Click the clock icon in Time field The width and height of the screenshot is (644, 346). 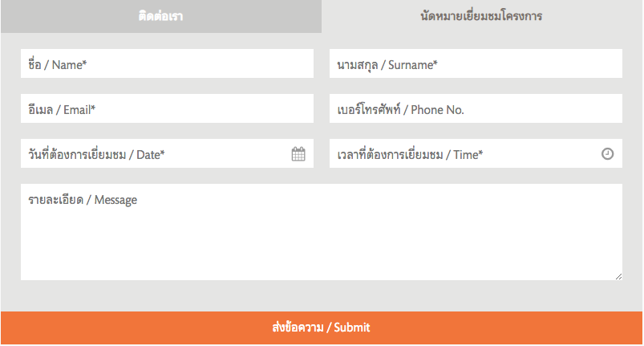coord(607,153)
